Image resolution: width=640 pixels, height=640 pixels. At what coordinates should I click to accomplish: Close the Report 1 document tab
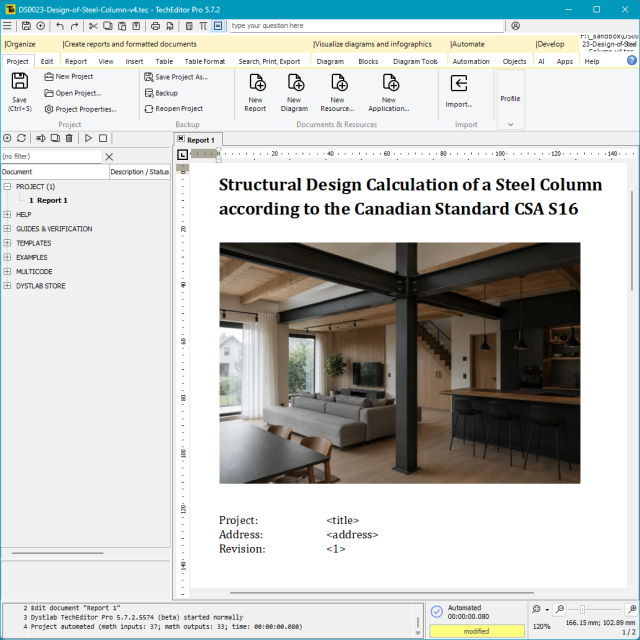[181, 139]
